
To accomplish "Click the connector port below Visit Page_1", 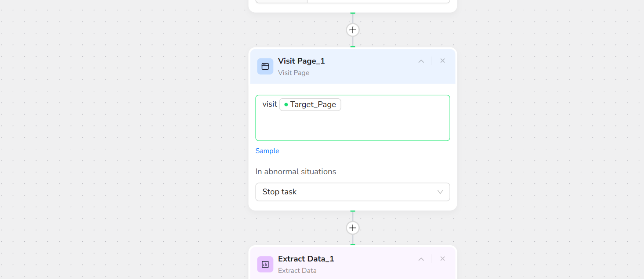I will click(x=353, y=211).
